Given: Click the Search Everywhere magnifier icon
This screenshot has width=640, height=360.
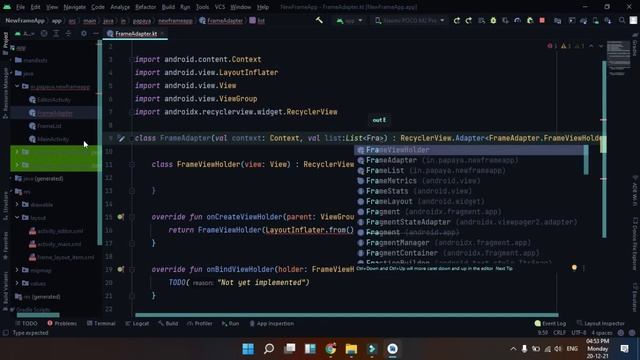Looking at the screenshot, I should (622, 20).
